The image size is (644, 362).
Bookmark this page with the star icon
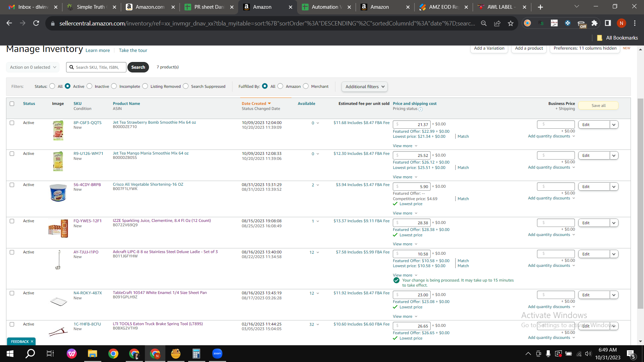(x=511, y=23)
